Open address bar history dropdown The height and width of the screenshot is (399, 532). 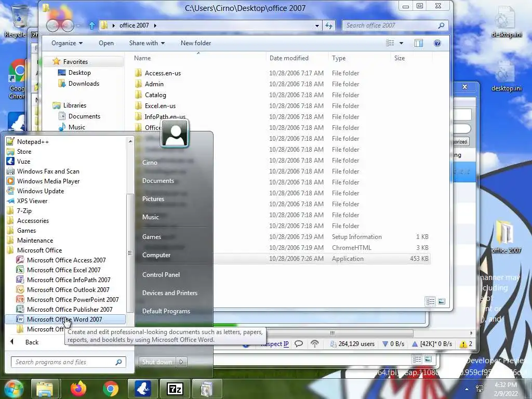pos(317,25)
